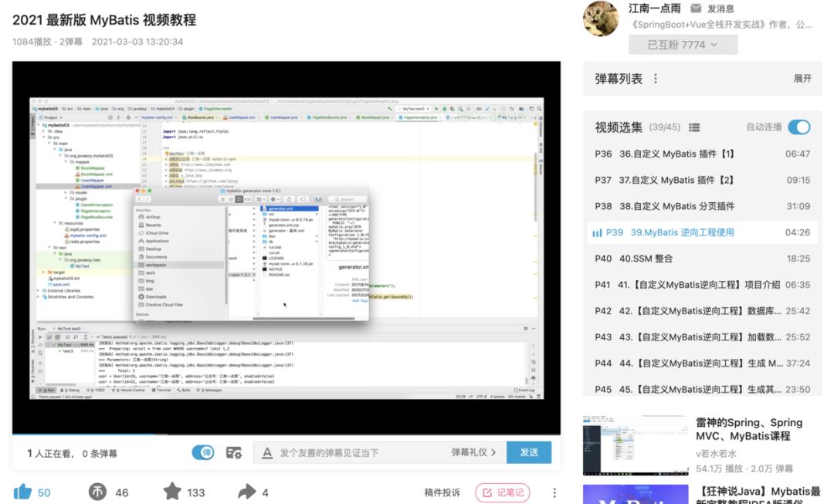The width and height of the screenshot is (834, 504).
Task: Play P37 自定义 MyBatis 插件【2】
Action: click(x=702, y=181)
